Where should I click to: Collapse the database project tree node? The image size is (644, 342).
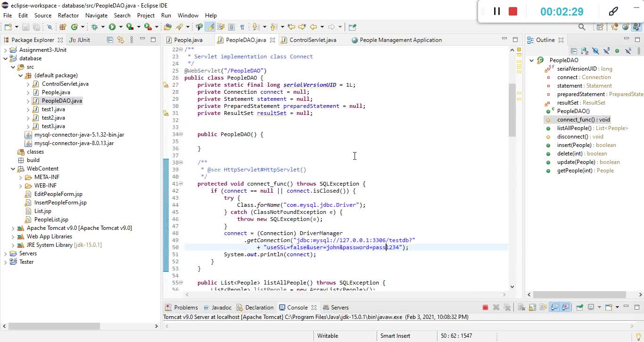pos(5,58)
